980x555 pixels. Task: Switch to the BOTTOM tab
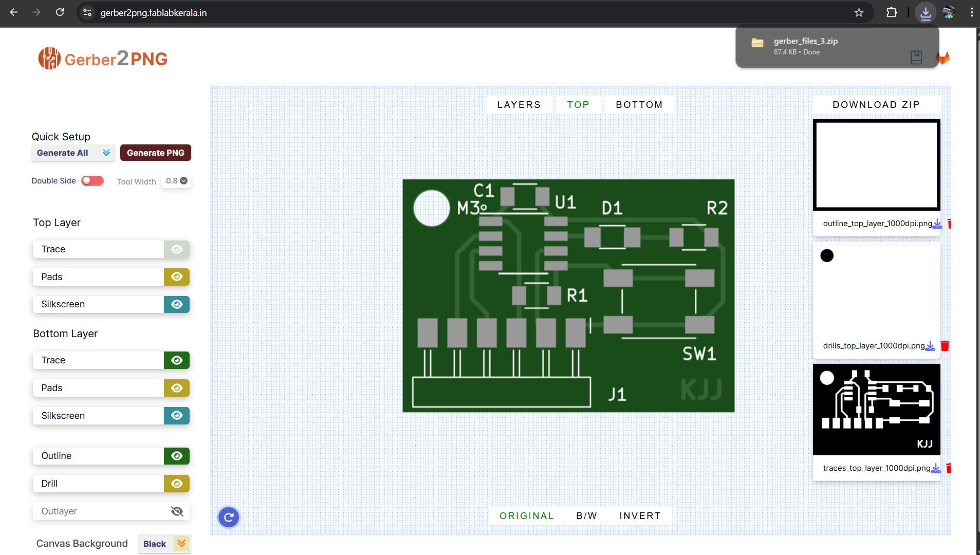pyautogui.click(x=638, y=104)
